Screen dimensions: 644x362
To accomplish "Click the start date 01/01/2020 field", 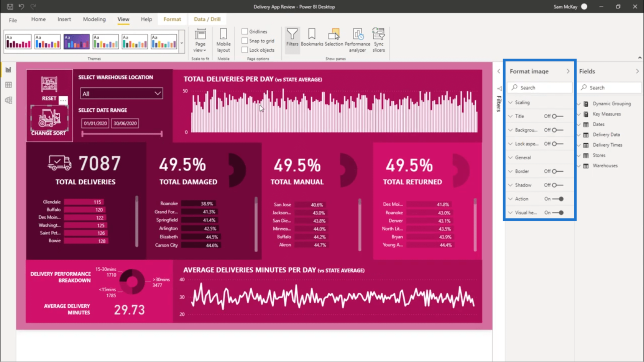I will pos(95,123).
